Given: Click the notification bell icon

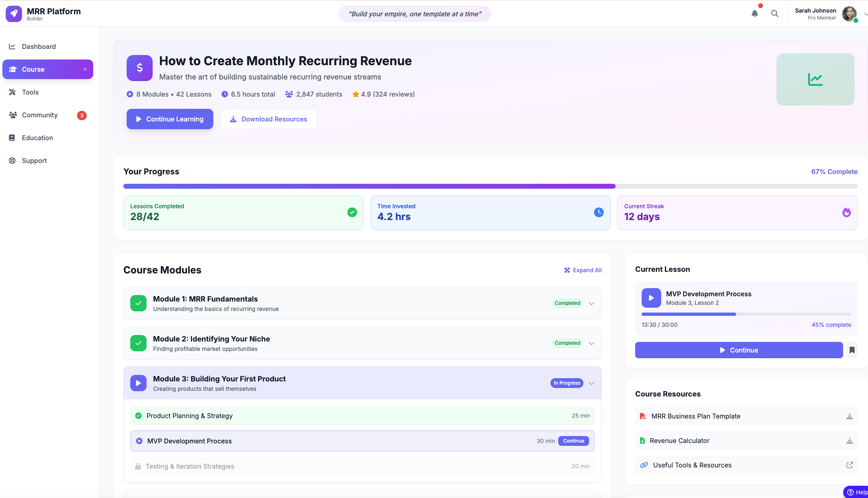Looking at the screenshot, I should click(x=754, y=13).
